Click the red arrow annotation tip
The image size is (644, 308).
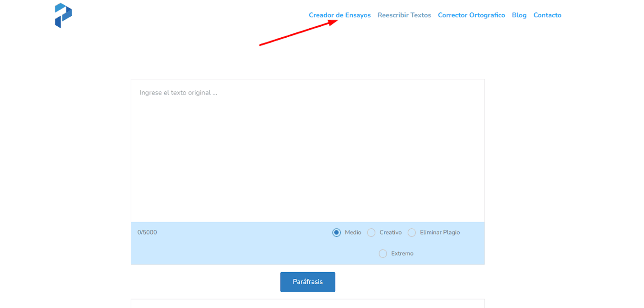tap(337, 21)
